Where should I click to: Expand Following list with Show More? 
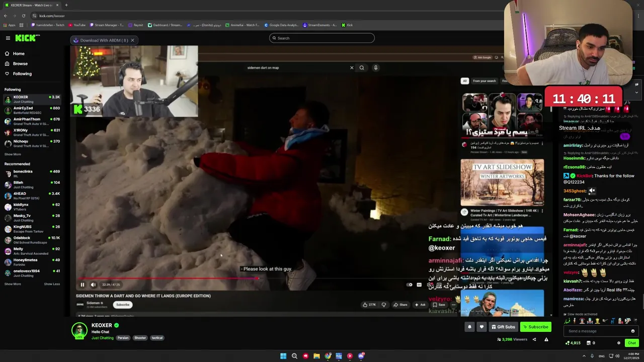(x=13, y=154)
